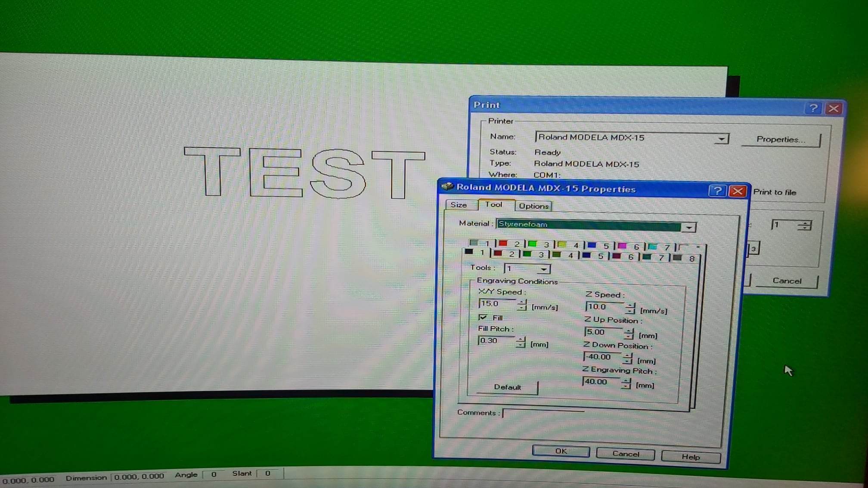868x488 pixels.
Task: Click the Default button
Action: pyautogui.click(x=507, y=387)
